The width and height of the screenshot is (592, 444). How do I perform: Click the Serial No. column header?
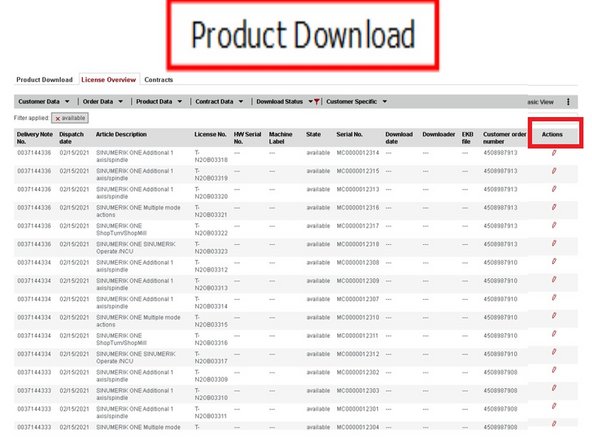(349, 134)
